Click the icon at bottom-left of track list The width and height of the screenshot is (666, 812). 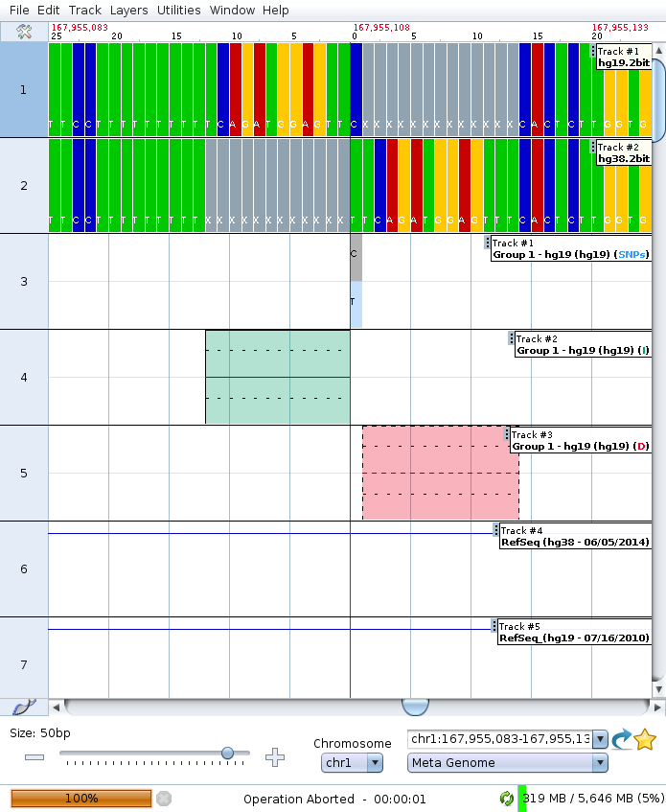(x=24, y=707)
